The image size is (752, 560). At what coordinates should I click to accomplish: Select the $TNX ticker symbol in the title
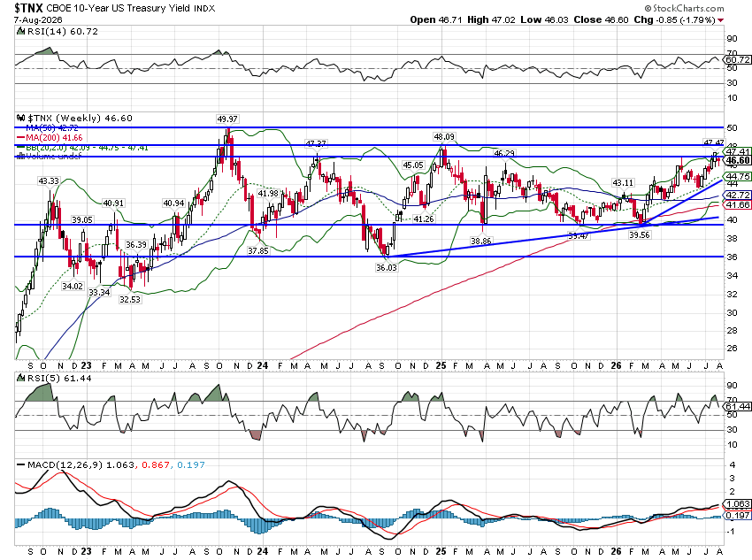click(29, 8)
